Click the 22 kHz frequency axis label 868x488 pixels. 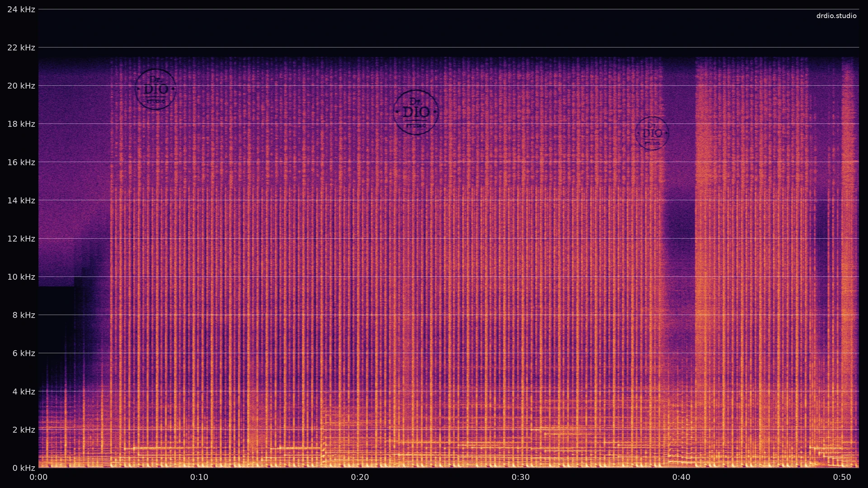point(21,47)
